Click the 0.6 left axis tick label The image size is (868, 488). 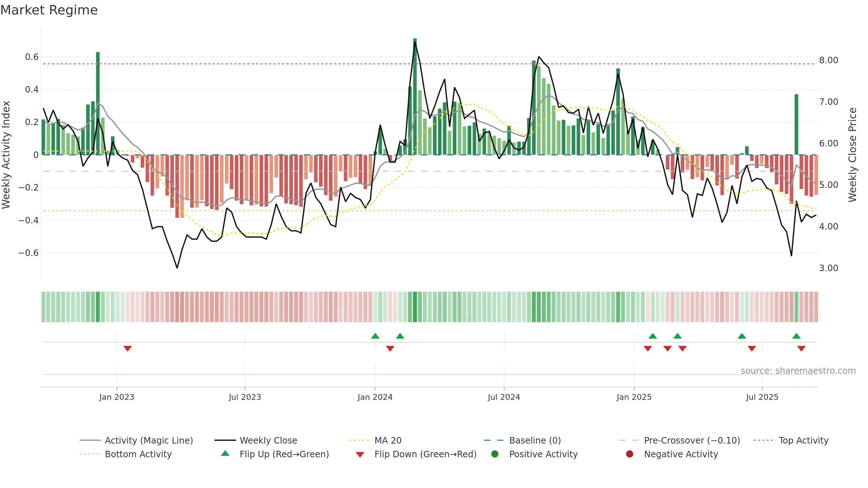(x=32, y=57)
